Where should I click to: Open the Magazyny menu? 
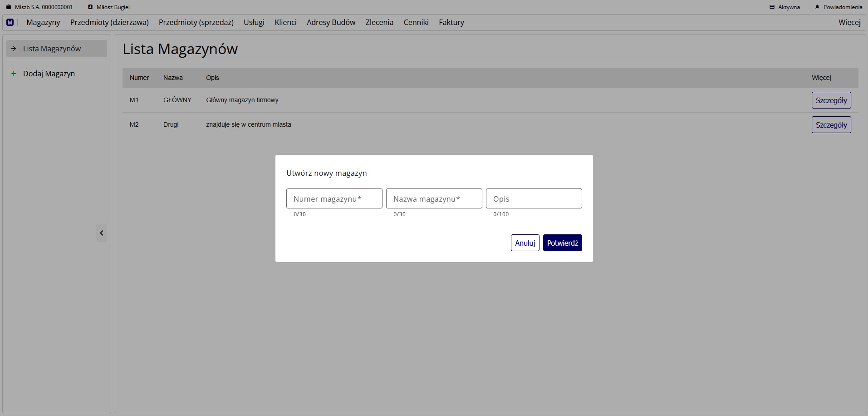(43, 22)
